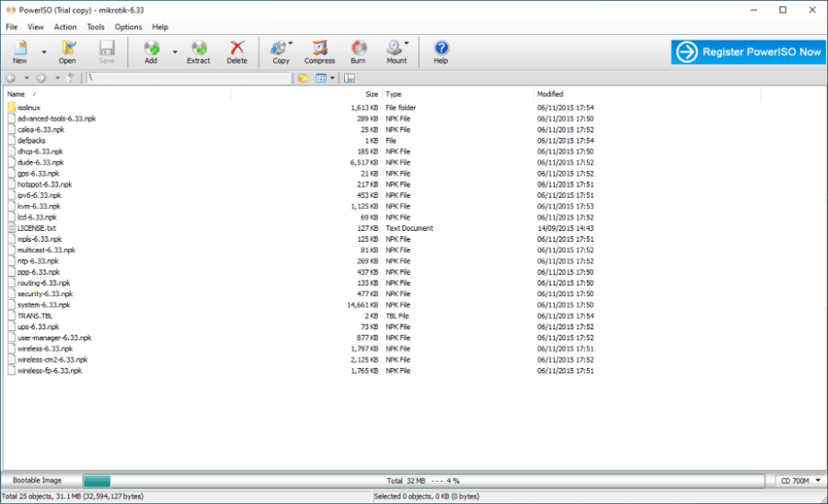
Task: Open the Action menu
Action: [65, 27]
